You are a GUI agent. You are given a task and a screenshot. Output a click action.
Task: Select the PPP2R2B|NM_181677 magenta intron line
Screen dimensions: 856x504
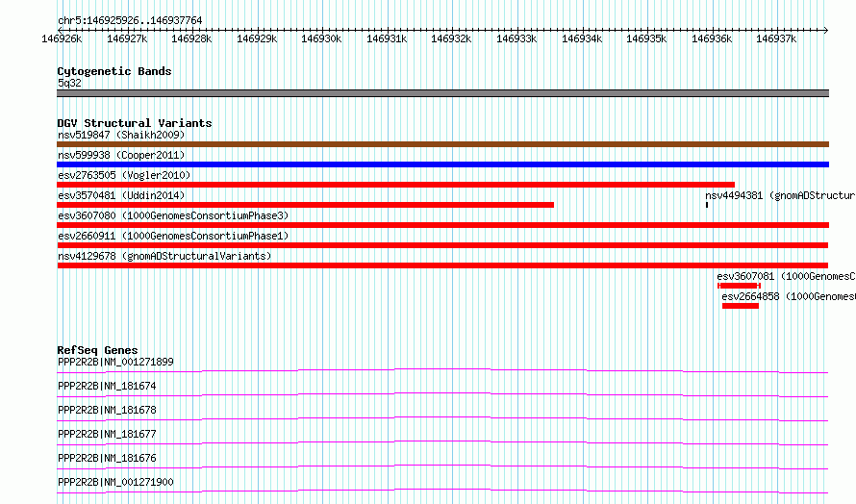[442, 442]
